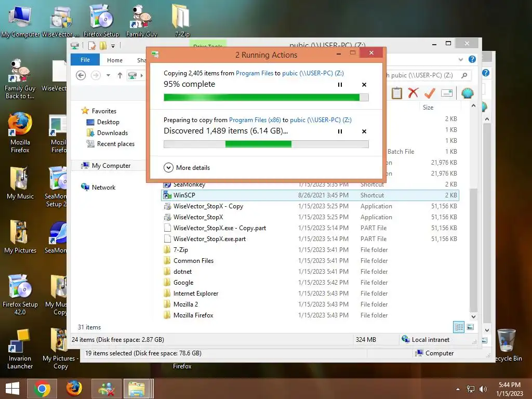532x399 pixels.
Task: Click the red X delete toolbar icon
Action: click(x=413, y=93)
